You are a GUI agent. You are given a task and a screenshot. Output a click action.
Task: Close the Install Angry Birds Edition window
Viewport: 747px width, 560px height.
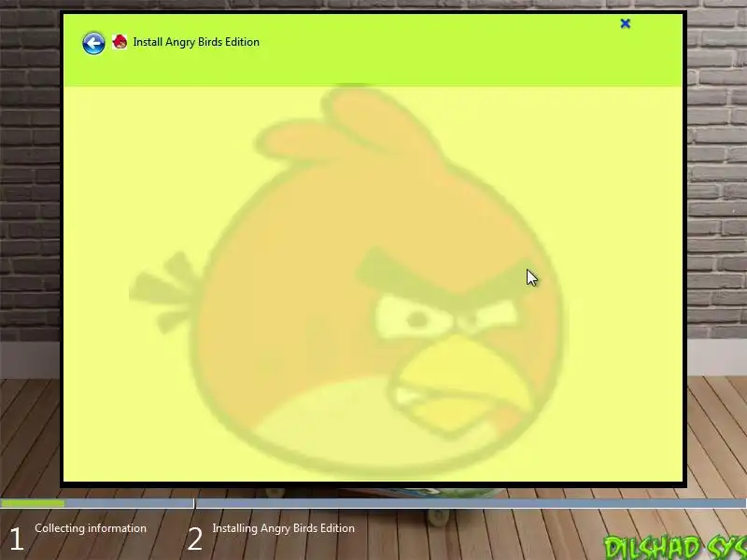tap(625, 23)
